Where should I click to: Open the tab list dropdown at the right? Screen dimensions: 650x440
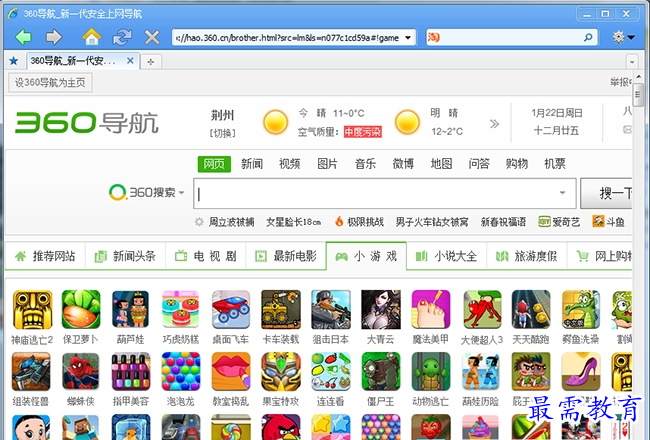click(632, 62)
